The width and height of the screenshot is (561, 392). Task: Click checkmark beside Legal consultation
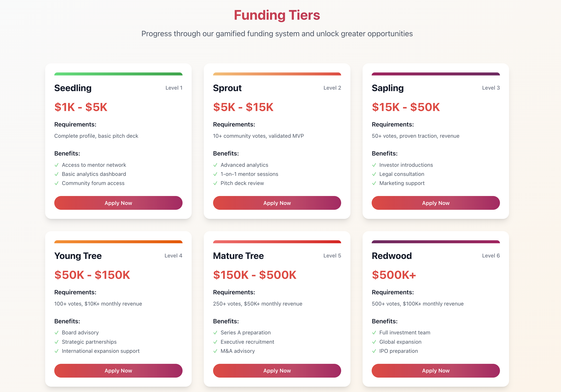tap(374, 174)
